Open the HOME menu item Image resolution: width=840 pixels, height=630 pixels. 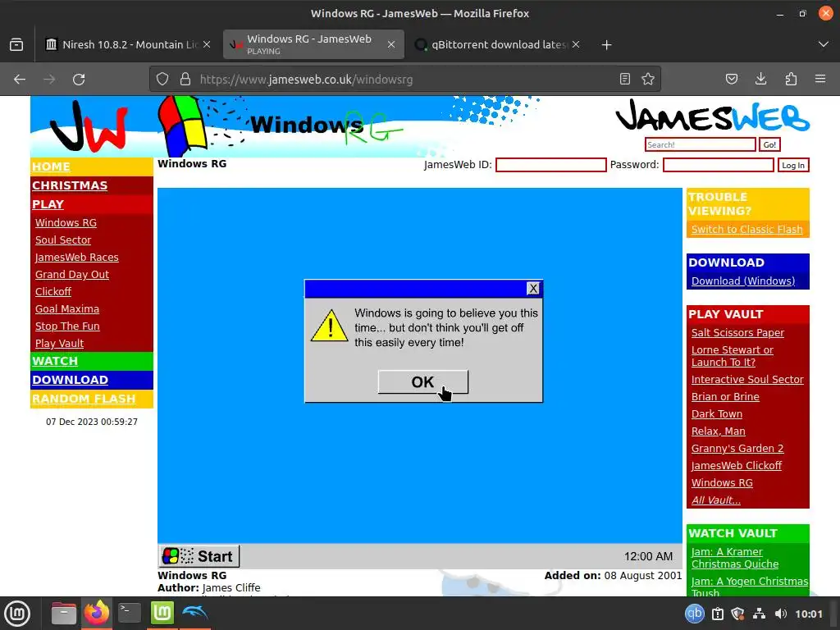pos(51,167)
